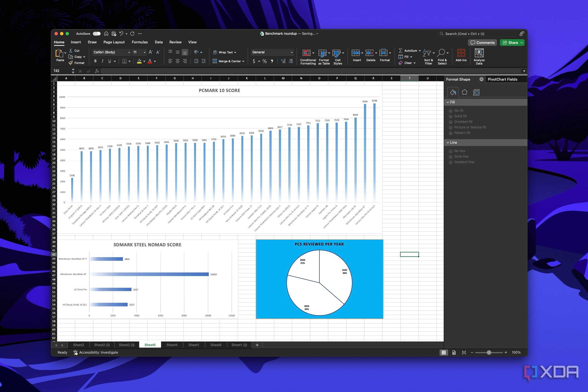Click the insert function fx icon
Viewport: 588px width, 392px height.
pyautogui.click(x=97, y=71)
